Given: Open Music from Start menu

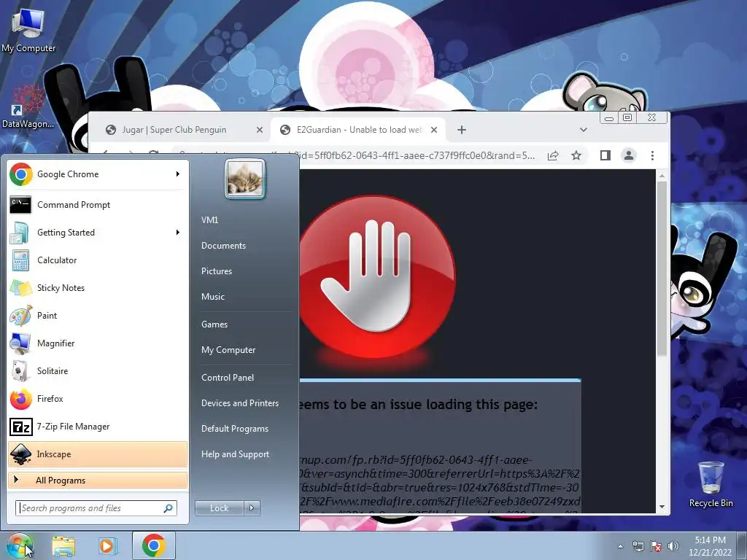Looking at the screenshot, I should click(213, 297).
